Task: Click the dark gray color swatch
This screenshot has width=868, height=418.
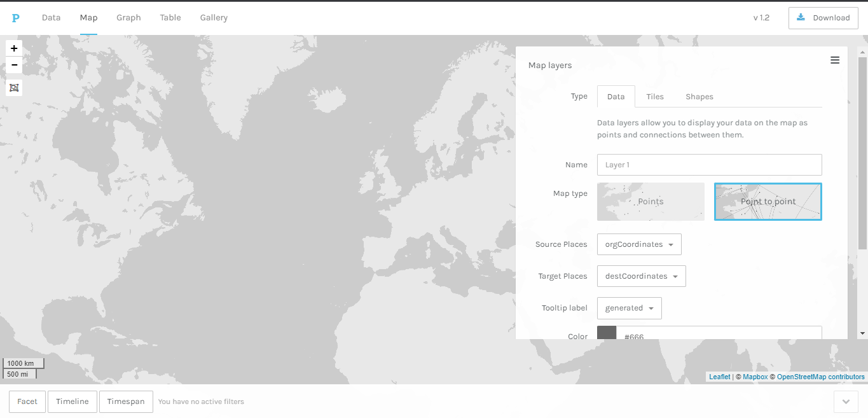Action: (607, 333)
